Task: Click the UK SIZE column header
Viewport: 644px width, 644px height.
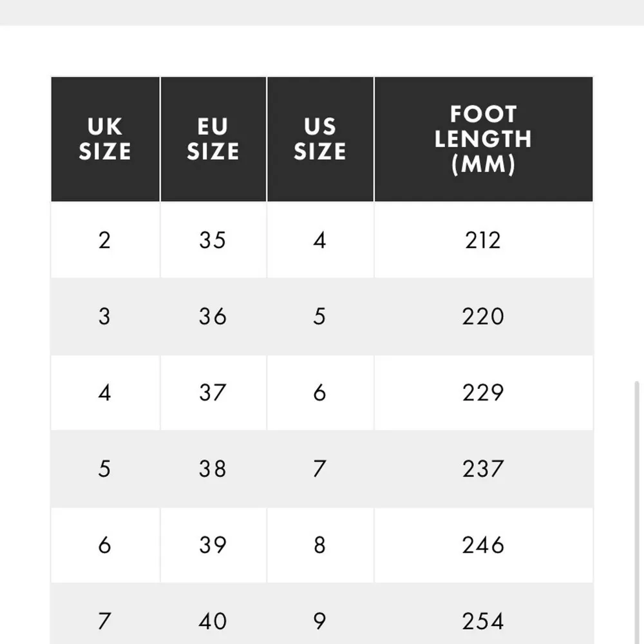Action: (105, 139)
